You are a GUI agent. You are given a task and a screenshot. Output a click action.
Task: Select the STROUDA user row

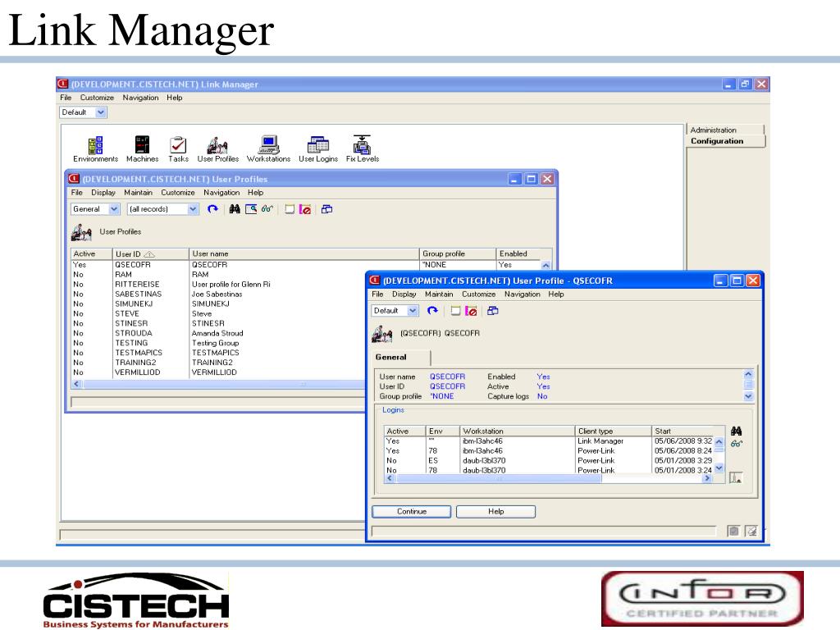[218, 333]
